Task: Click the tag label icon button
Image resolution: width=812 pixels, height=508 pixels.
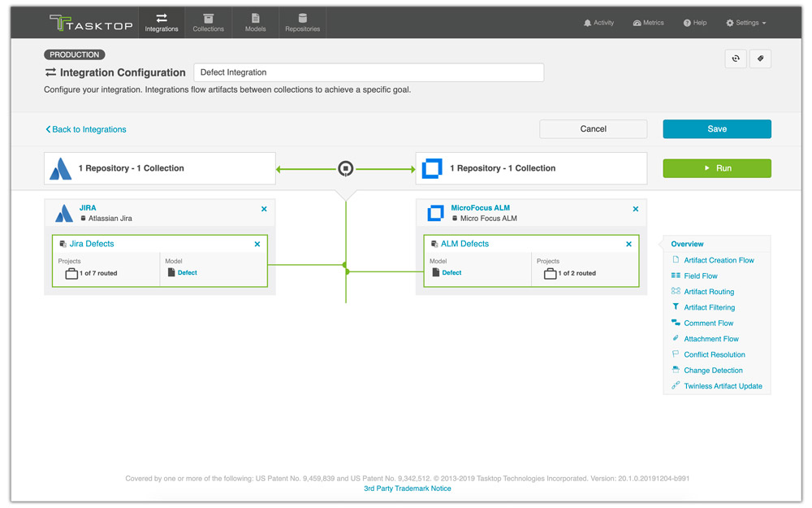Action: 760,59
